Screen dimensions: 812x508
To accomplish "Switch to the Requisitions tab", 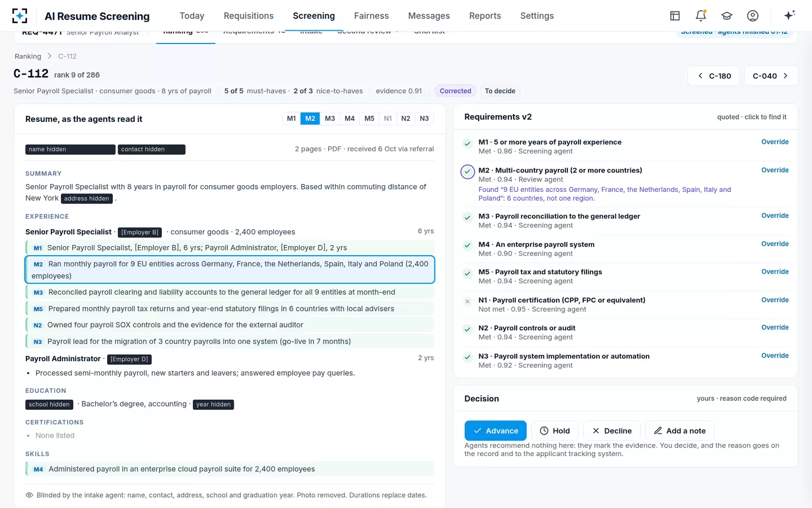I will click(x=249, y=16).
